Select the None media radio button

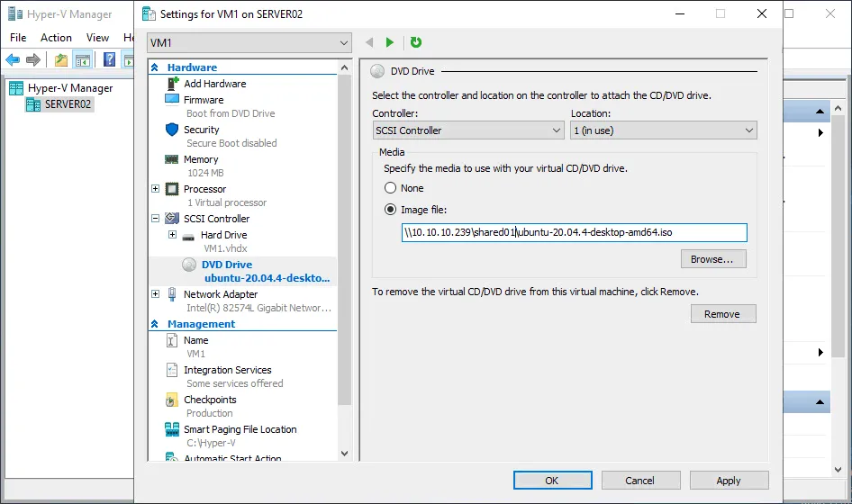pos(391,188)
